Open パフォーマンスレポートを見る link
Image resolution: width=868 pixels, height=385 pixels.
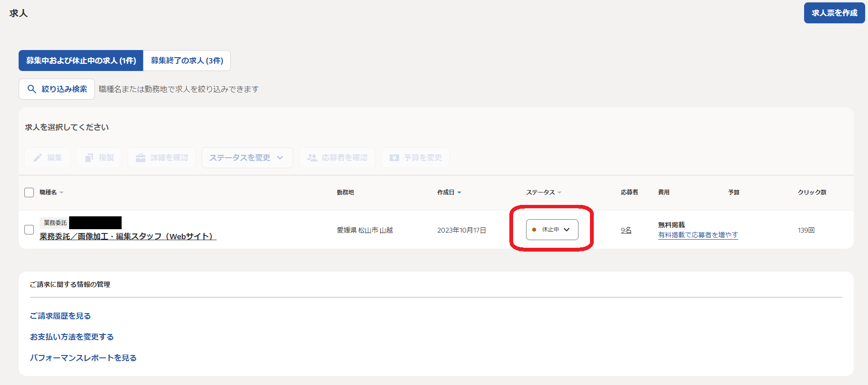point(83,358)
